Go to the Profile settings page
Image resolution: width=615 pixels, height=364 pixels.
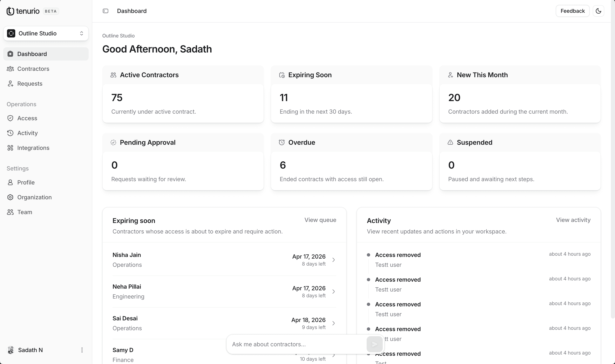click(26, 182)
